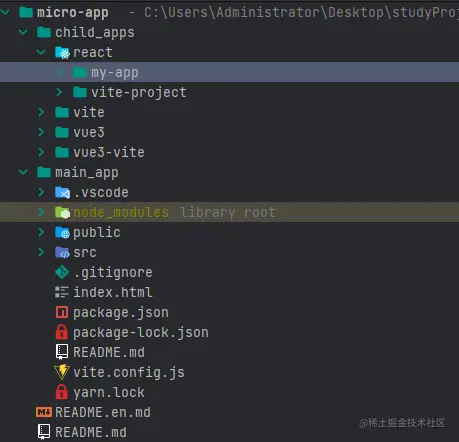Click the red lock icon beside yarn.lock
Screen dimensions: 459x442
(62, 392)
